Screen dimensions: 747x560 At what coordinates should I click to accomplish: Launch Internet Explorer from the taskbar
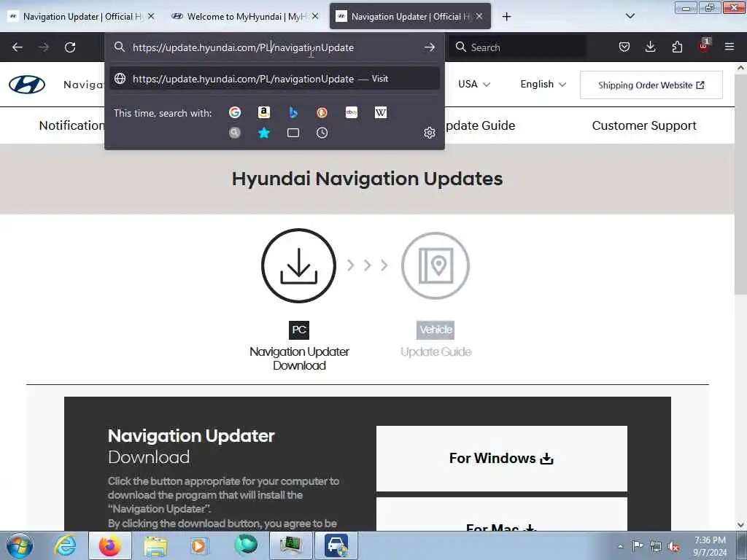65,545
